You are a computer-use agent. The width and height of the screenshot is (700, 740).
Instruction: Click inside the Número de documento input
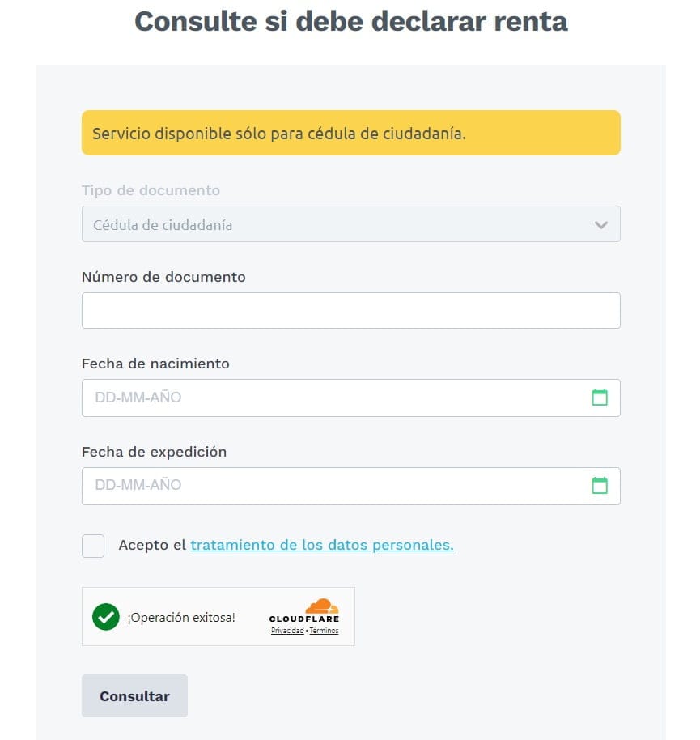[350, 310]
